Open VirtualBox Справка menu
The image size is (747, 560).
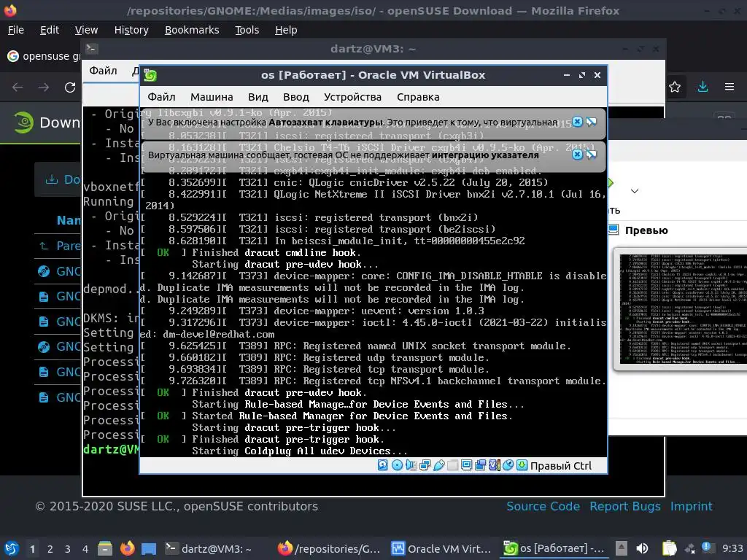coord(418,97)
